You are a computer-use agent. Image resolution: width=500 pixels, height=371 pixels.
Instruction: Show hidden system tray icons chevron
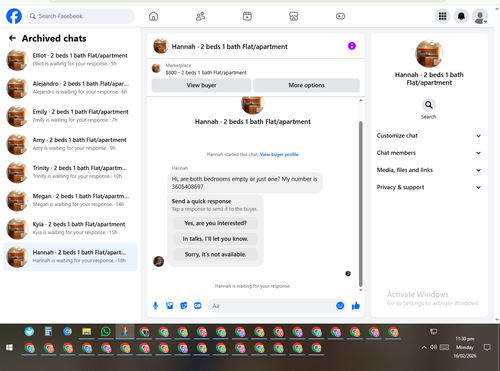(424, 347)
